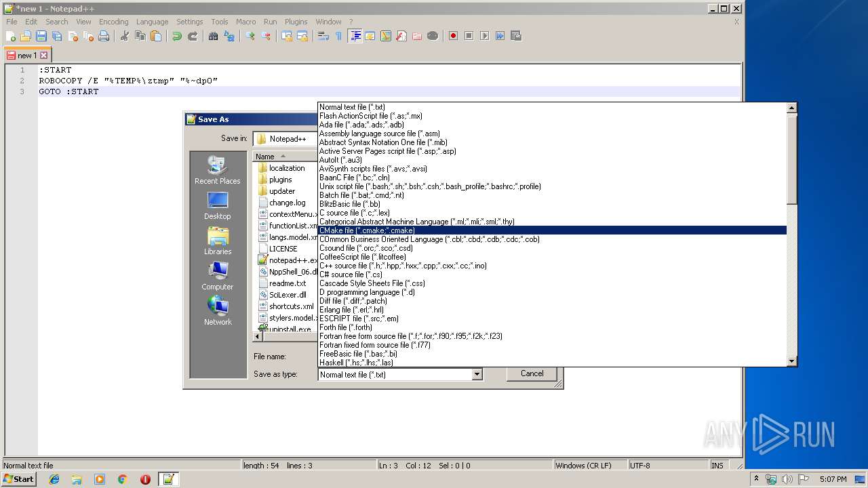The width and height of the screenshot is (868, 488).
Task: Click the Close All toolbar icon
Action: point(88,36)
